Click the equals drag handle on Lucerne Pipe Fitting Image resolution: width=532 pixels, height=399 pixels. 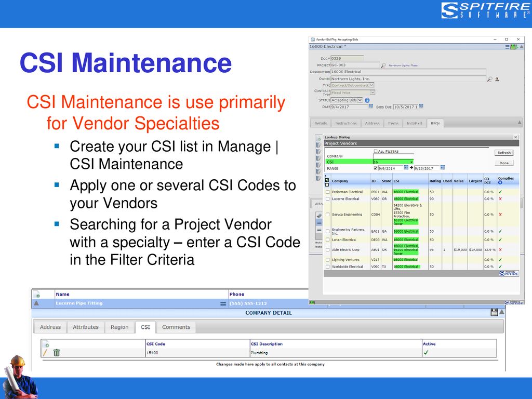click(x=223, y=303)
